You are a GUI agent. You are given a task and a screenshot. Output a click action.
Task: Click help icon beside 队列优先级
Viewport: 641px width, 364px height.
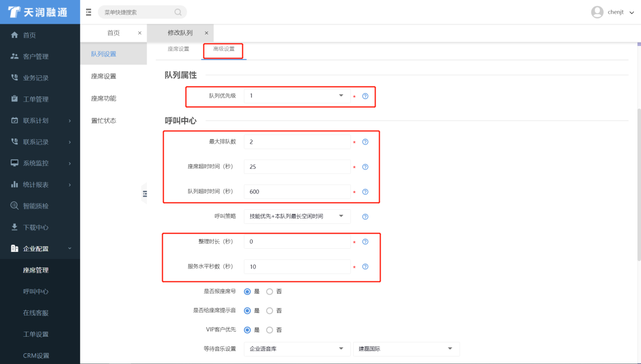coord(365,96)
